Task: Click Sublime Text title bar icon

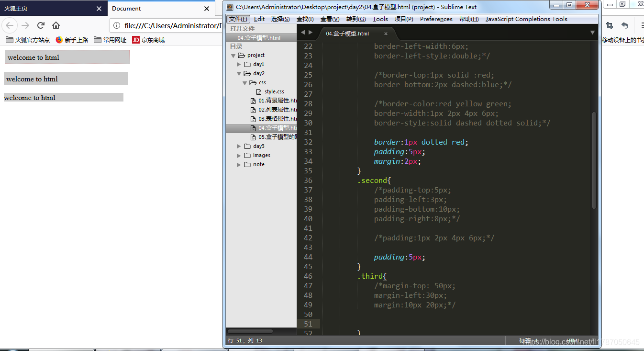Action: coord(230,7)
